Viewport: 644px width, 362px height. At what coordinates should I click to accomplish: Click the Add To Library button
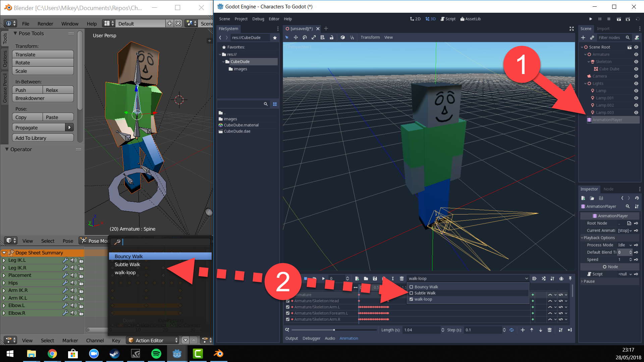tap(43, 137)
